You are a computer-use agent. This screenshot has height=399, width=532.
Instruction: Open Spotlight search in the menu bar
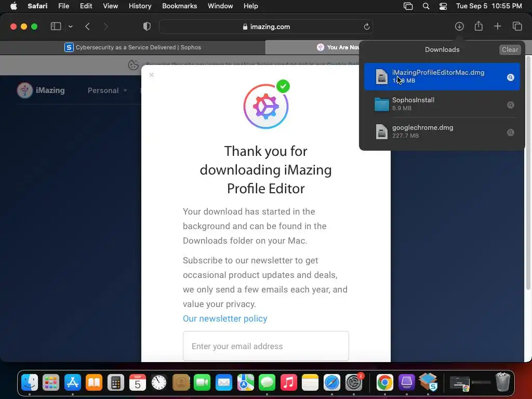click(x=426, y=6)
